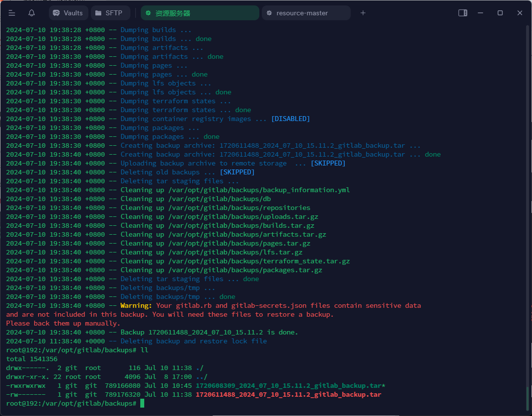Click 'Dumping container registry images' text
Viewport: 532px width, 416px height.
186,119
